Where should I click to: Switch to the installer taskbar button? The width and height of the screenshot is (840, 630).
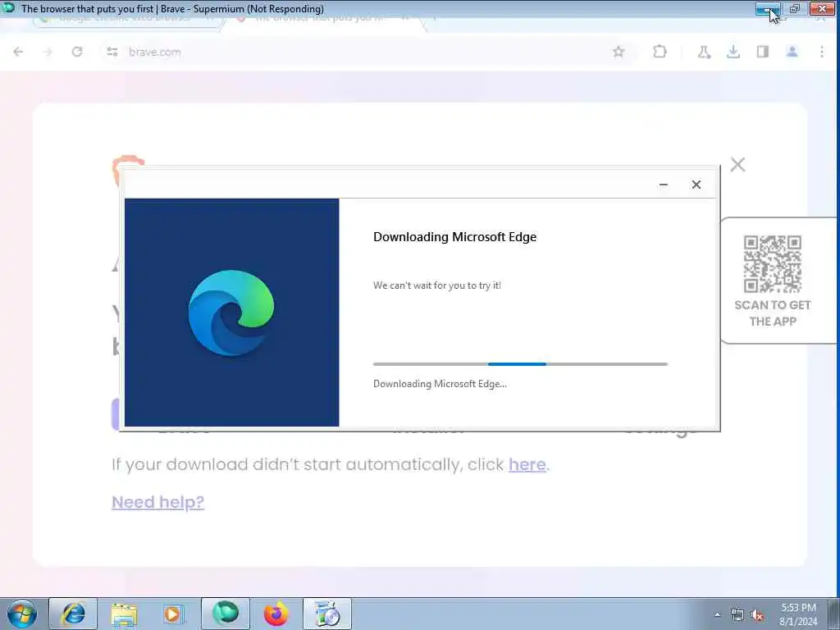(326, 614)
